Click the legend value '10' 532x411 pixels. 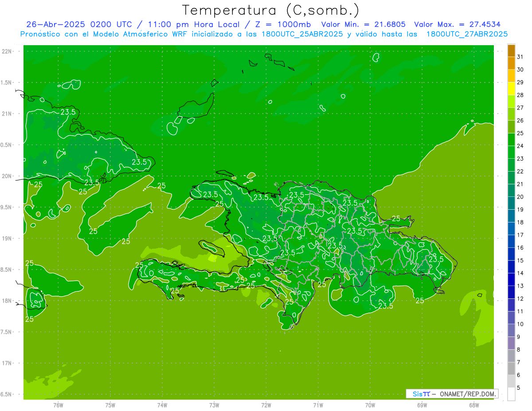(520, 324)
